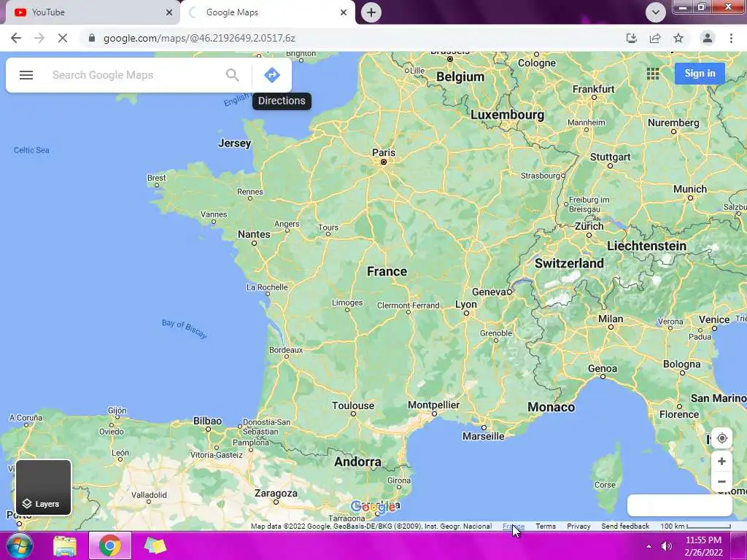Zoom out of the map
The width and height of the screenshot is (747, 560).
tap(721, 481)
